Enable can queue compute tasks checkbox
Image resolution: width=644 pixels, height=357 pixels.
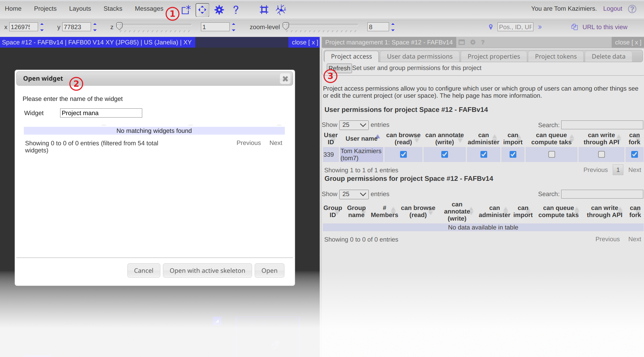tap(552, 155)
